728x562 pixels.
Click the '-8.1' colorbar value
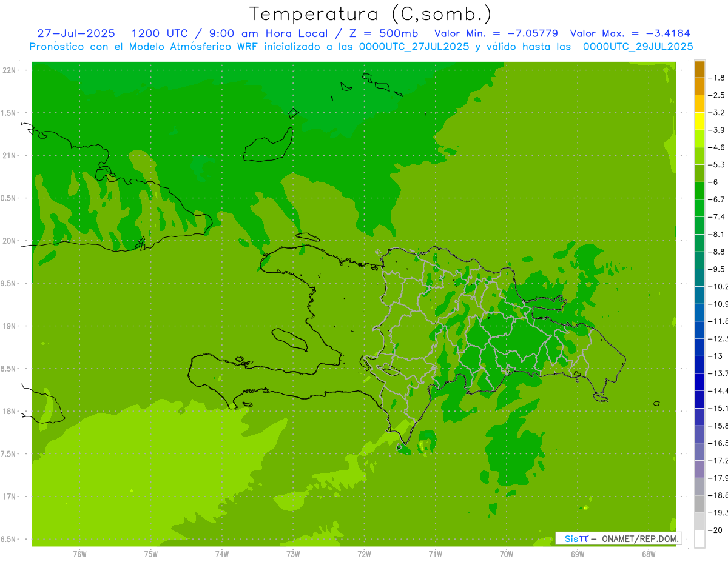click(x=716, y=234)
